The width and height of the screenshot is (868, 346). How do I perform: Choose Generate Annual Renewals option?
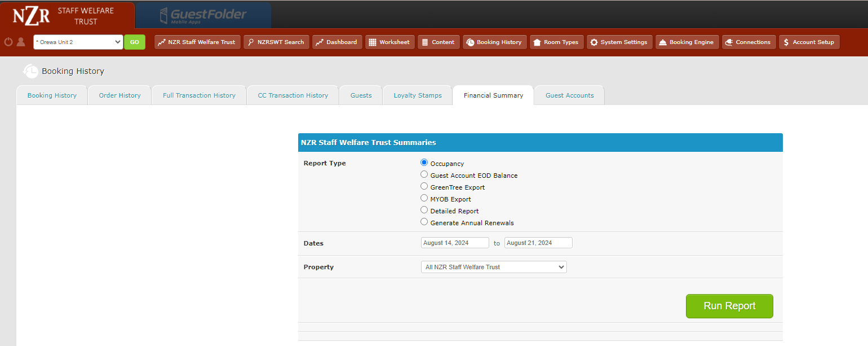click(x=424, y=222)
